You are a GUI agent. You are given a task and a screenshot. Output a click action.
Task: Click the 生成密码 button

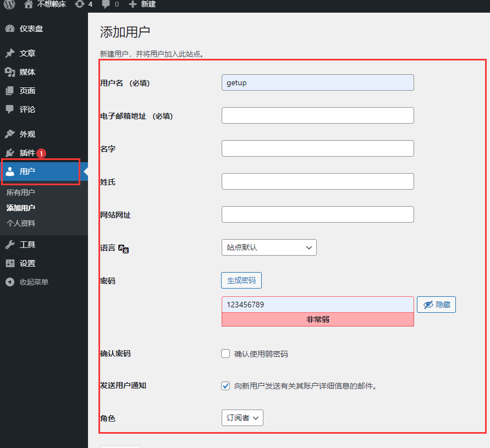coord(241,280)
